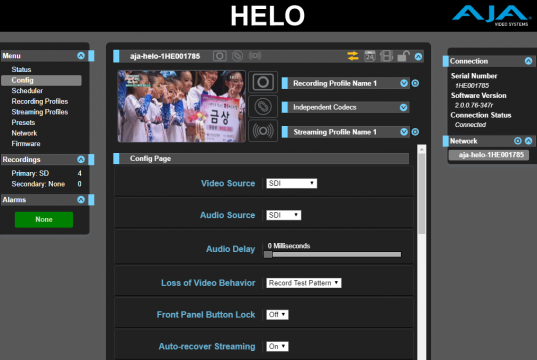537x360 pixels.
Task: Click the large Stream button beside the video preview
Action: [263, 131]
